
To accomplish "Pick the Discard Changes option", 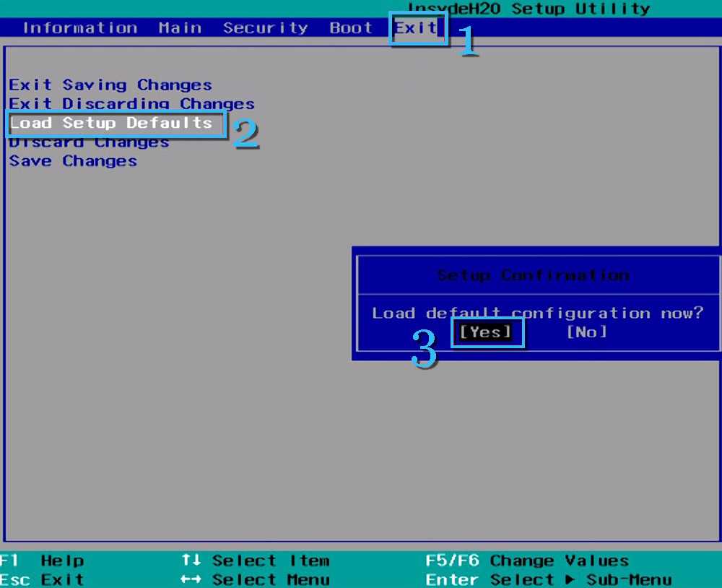I will click(89, 142).
